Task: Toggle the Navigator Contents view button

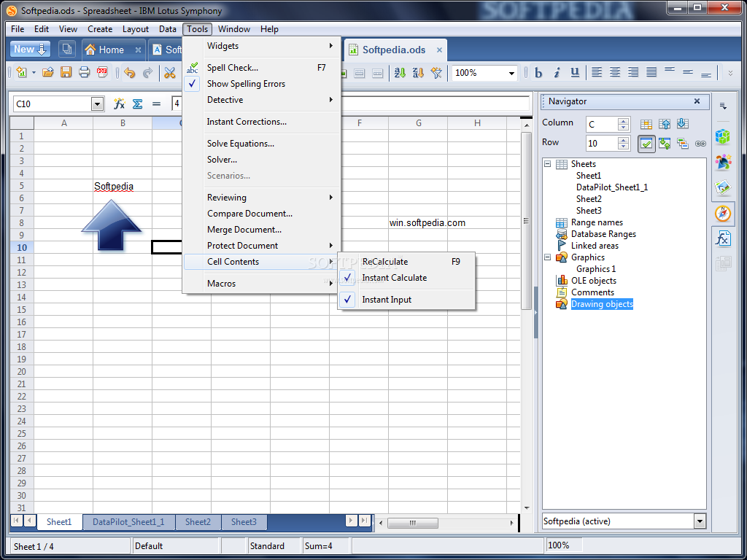Action: tap(646, 144)
